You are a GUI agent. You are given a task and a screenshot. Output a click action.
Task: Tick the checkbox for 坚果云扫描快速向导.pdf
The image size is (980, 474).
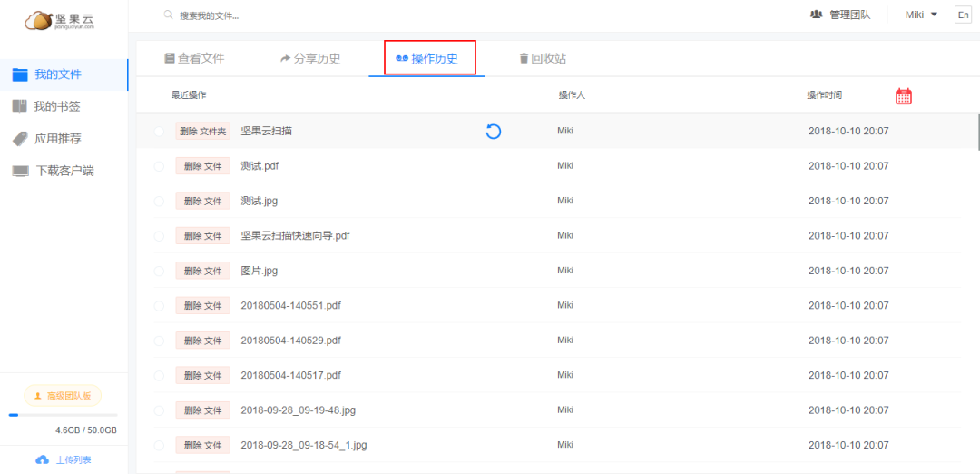159,236
